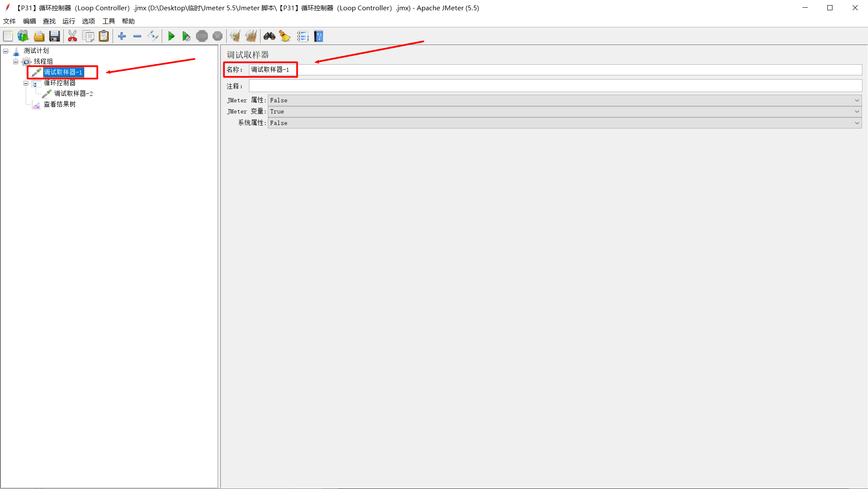This screenshot has height=489, width=868.
Task: Minimize the JMeter window
Action: pyautogui.click(x=805, y=8)
